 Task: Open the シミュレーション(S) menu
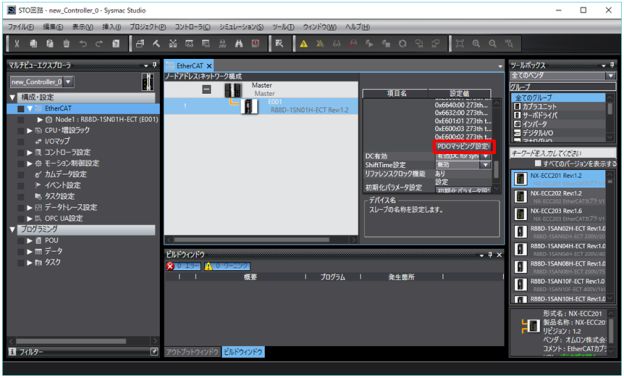241,27
